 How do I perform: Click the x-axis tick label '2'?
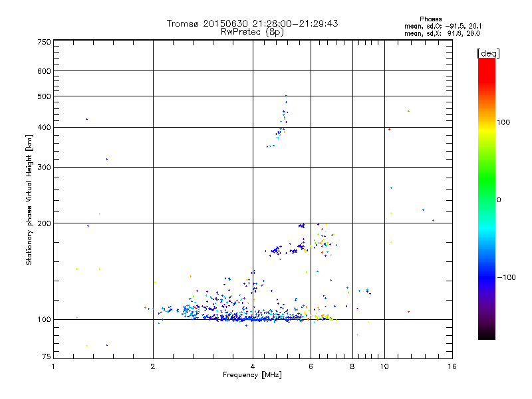point(153,366)
